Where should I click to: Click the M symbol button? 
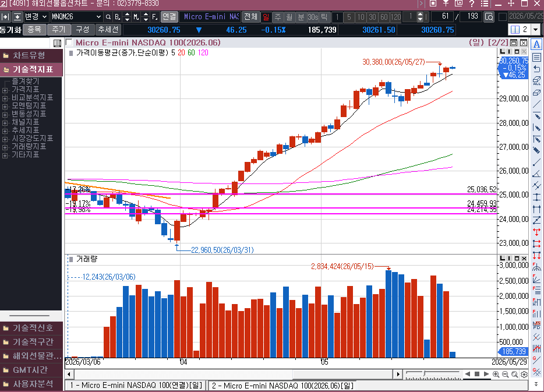pos(136,17)
